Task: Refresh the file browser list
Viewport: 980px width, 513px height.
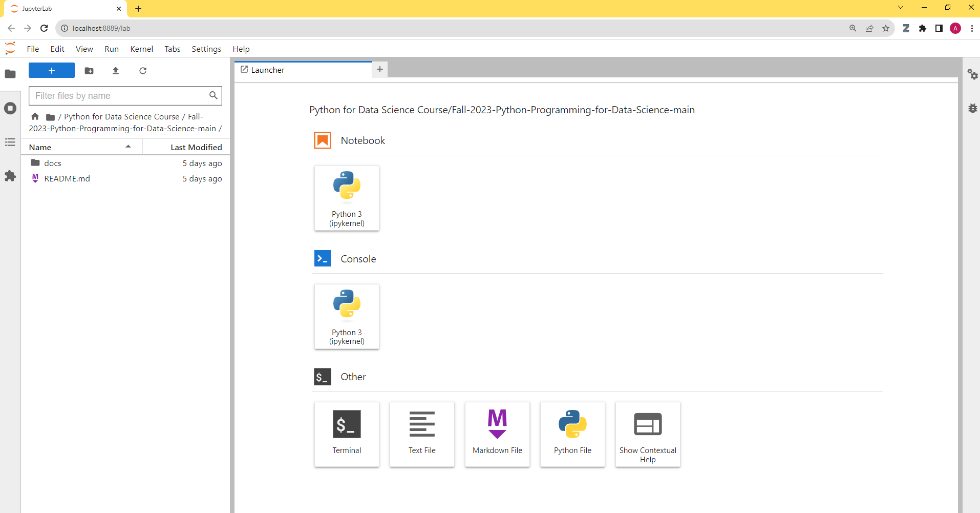Action: (143, 71)
